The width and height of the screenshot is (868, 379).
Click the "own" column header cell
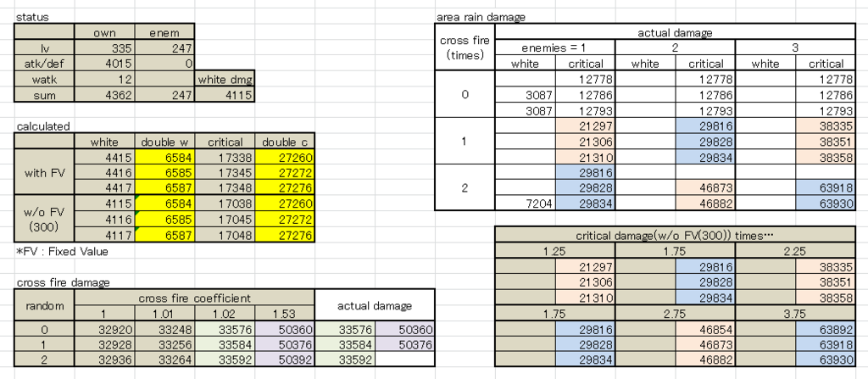click(104, 33)
